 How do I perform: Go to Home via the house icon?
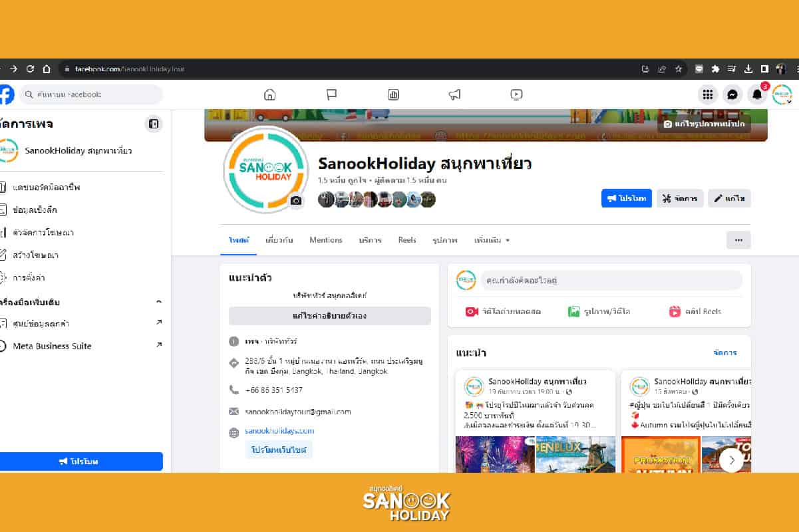(x=269, y=94)
